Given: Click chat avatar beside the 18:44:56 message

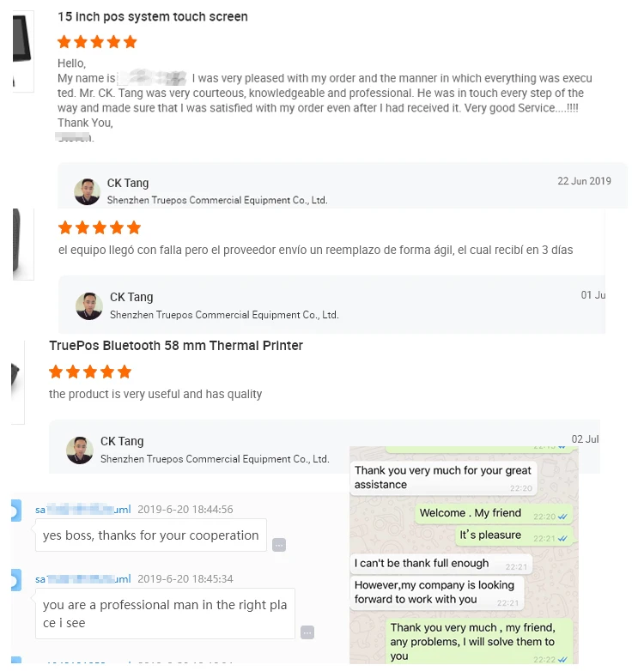Looking at the screenshot, I should [15, 512].
